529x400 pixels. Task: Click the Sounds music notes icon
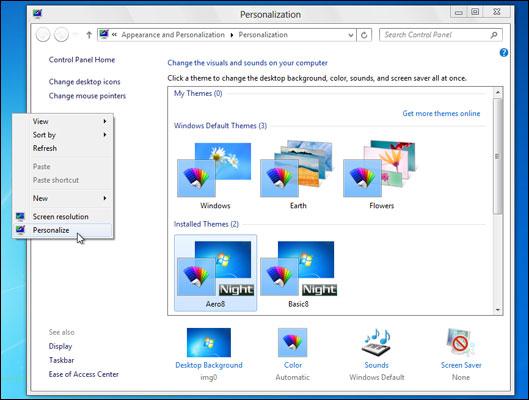coord(377,342)
